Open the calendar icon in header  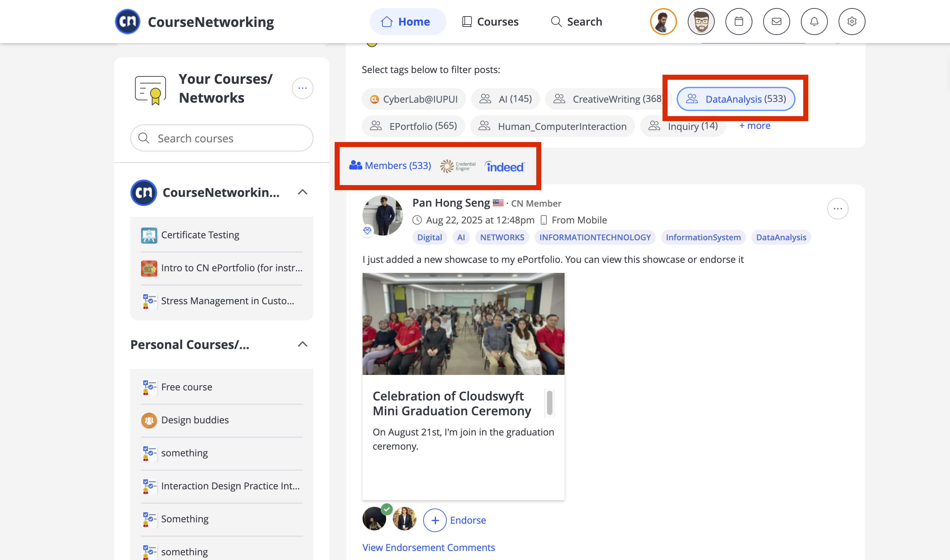(739, 22)
